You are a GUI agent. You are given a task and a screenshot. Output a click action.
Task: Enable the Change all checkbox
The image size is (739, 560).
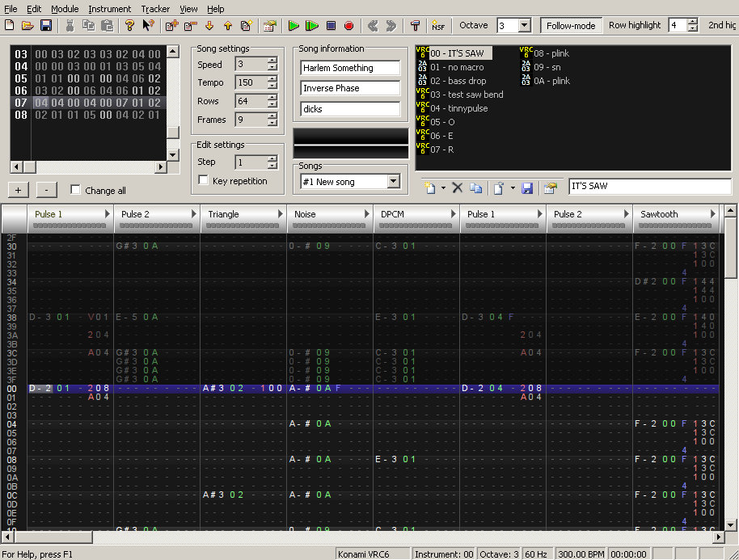coord(76,190)
